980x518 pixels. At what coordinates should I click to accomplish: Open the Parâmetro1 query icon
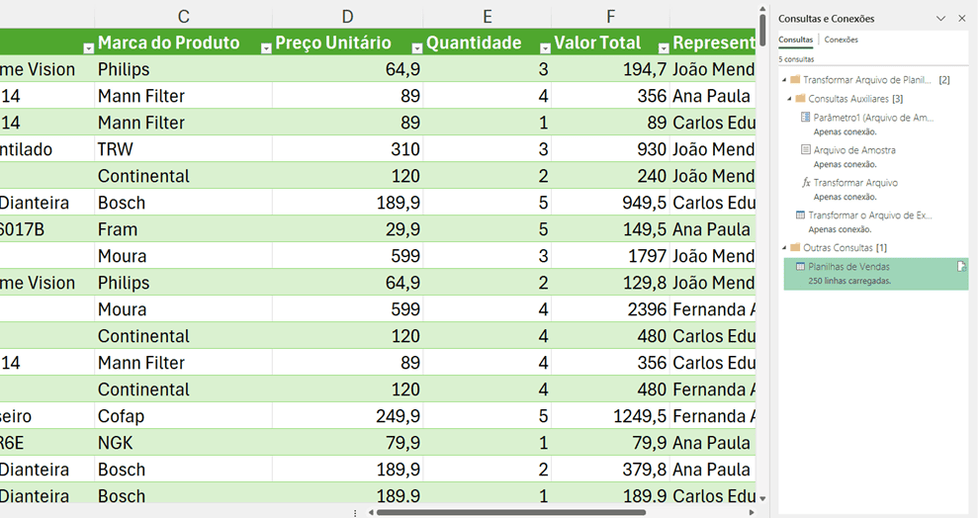805,118
